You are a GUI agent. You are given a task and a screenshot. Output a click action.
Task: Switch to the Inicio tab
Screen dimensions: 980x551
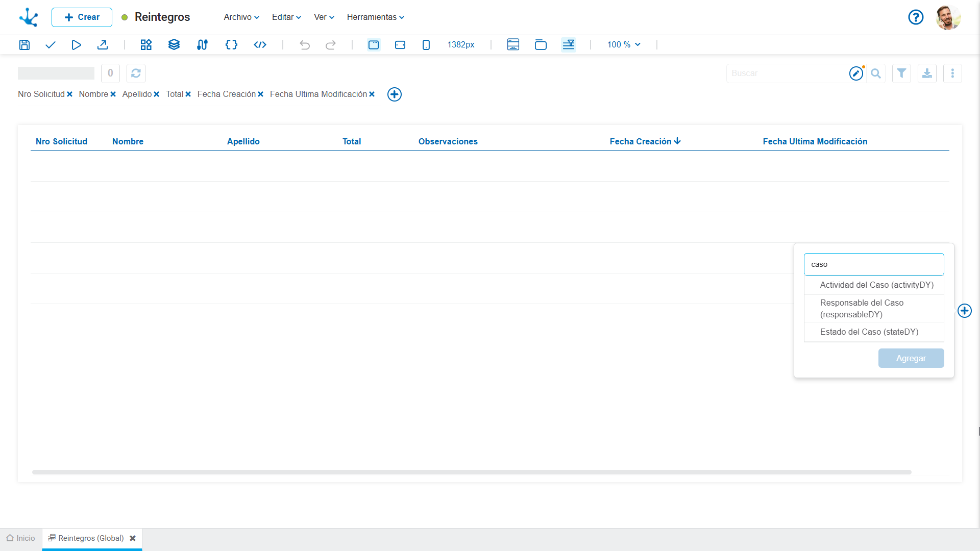[x=21, y=538]
